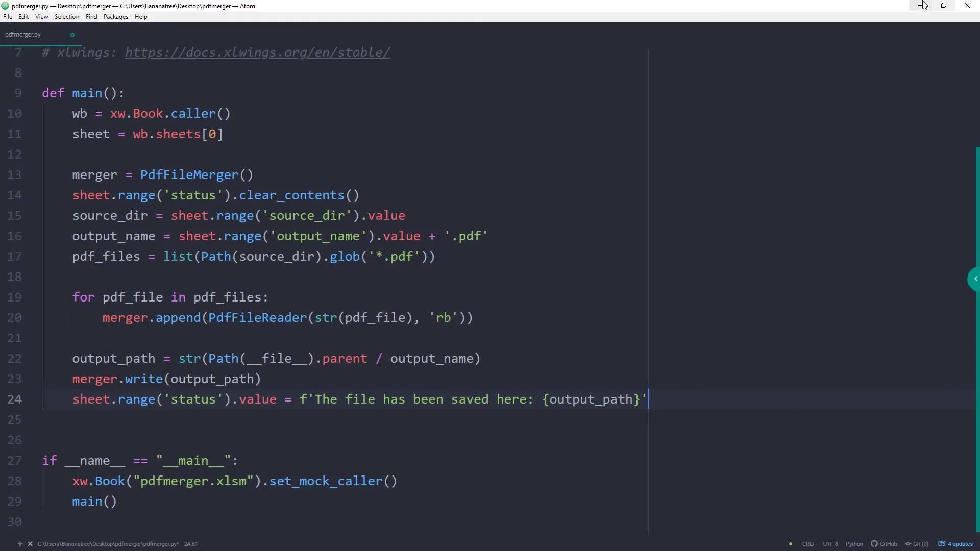The height and width of the screenshot is (551, 980).
Task: Toggle the line ending from CRLF
Action: (x=810, y=544)
